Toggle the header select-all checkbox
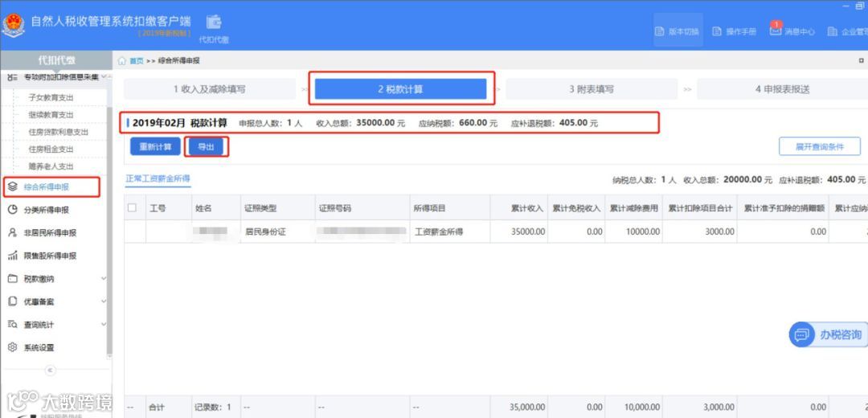Image resolution: width=868 pixels, height=418 pixels. (132, 207)
